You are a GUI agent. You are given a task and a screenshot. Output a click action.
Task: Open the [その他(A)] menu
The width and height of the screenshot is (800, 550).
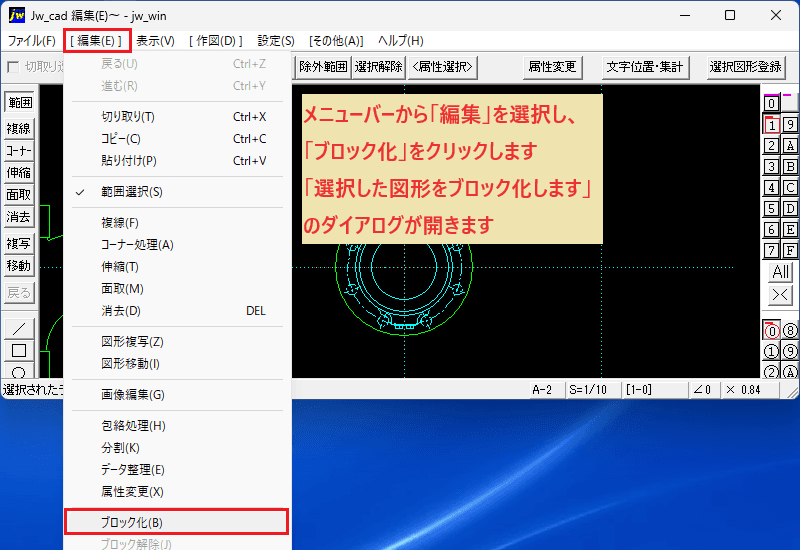click(x=336, y=41)
